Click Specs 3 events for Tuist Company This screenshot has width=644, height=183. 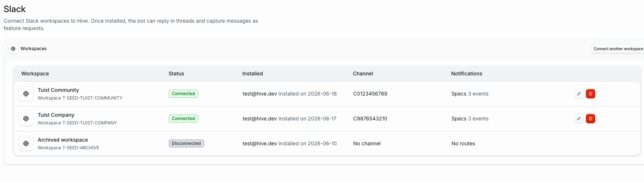(x=470, y=119)
